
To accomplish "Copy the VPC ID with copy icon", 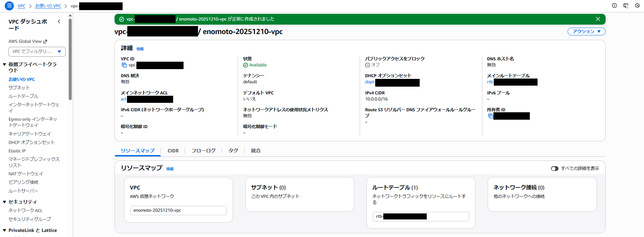I will click(x=124, y=65).
